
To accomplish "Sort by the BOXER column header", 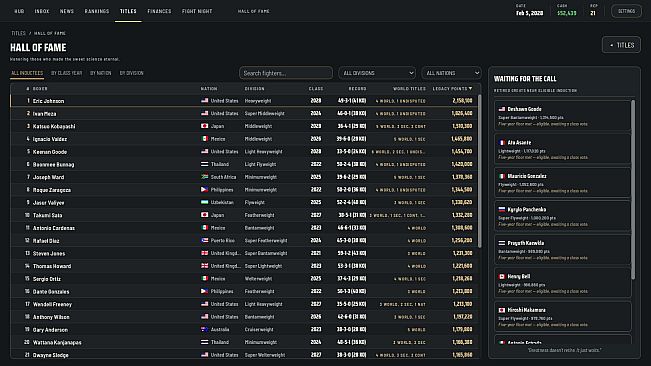I will (40, 89).
